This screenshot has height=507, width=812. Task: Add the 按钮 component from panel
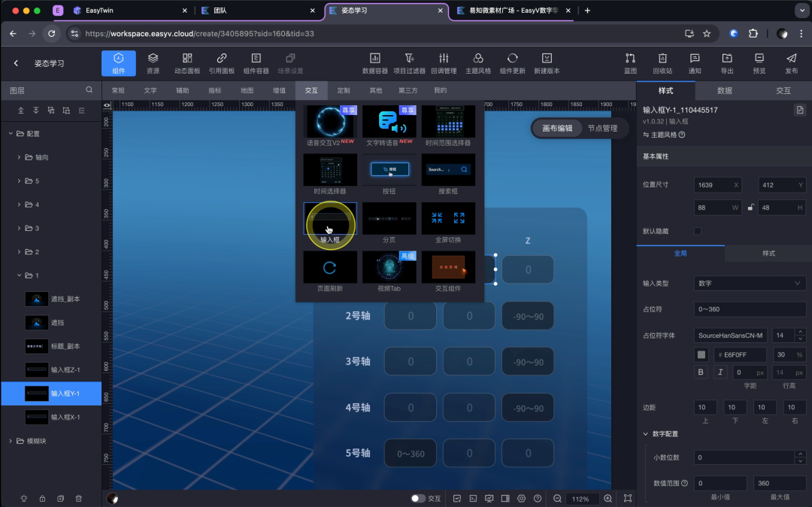point(389,175)
